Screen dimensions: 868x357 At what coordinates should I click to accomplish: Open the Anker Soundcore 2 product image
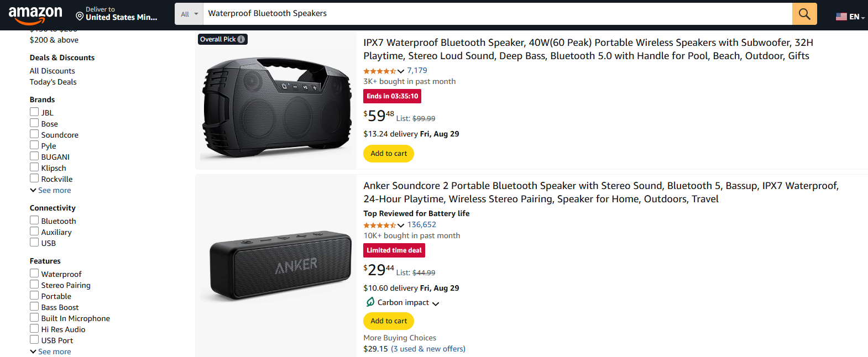click(x=275, y=266)
